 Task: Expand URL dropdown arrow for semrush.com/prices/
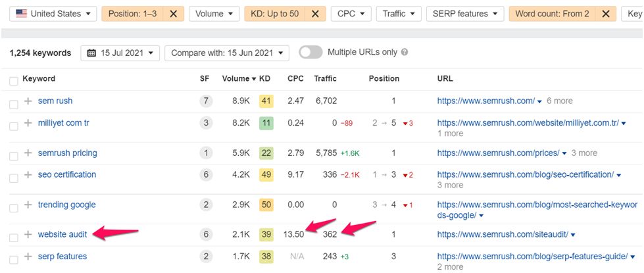pyautogui.click(x=564, y=153)
